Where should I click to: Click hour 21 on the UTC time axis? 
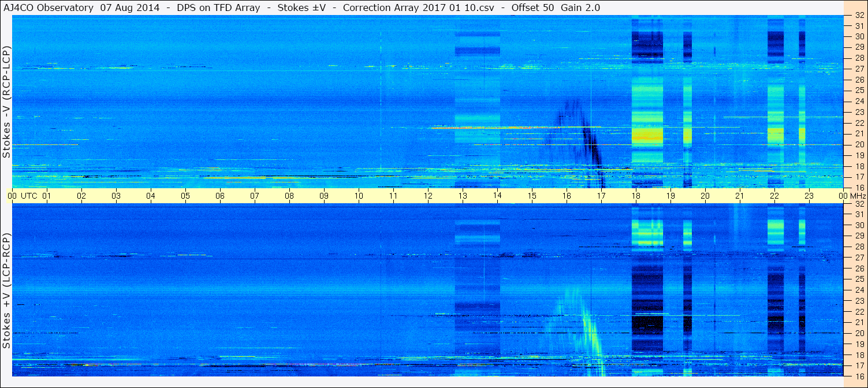(740, 196)
